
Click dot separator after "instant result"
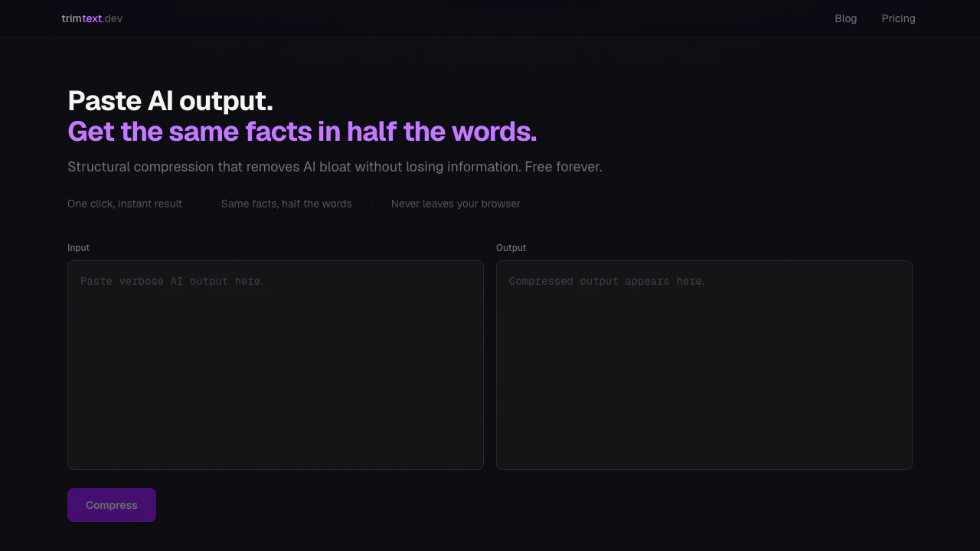click(x=201, y=204)
